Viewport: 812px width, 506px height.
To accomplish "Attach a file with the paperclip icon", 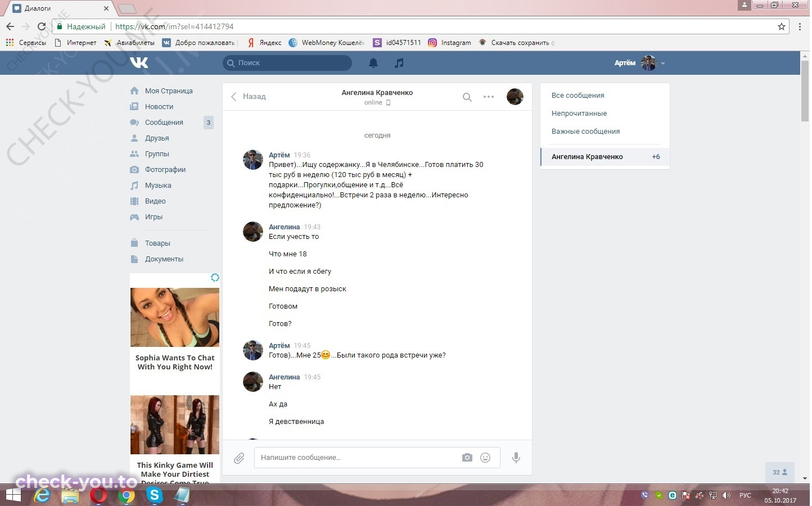I will (239, 458).
